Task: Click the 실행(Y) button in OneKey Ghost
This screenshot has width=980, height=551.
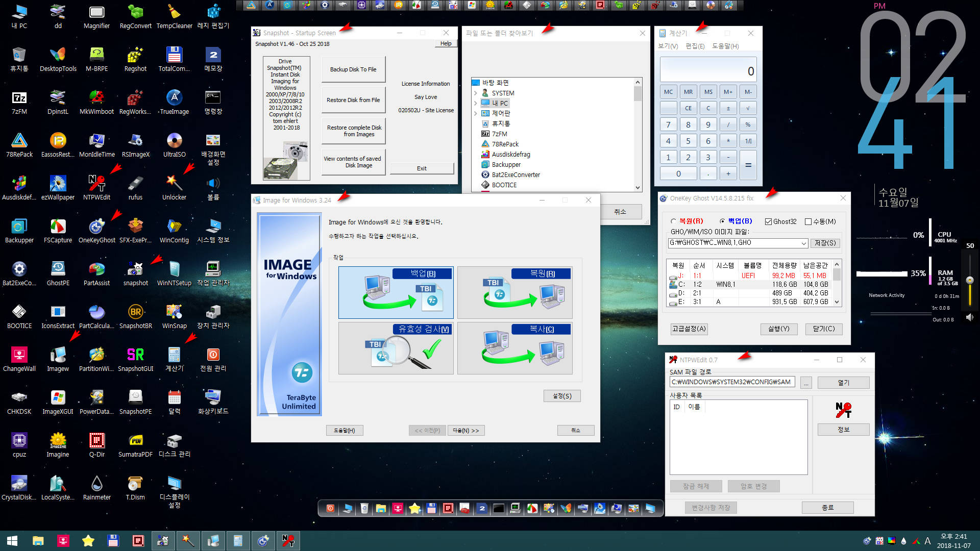Action: (x=778, y=329)
